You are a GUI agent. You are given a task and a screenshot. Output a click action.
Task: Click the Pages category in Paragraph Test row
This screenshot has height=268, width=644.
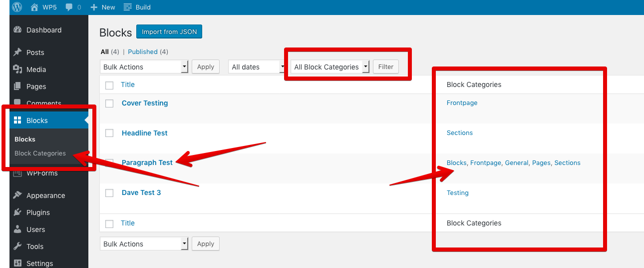point(541,163)
